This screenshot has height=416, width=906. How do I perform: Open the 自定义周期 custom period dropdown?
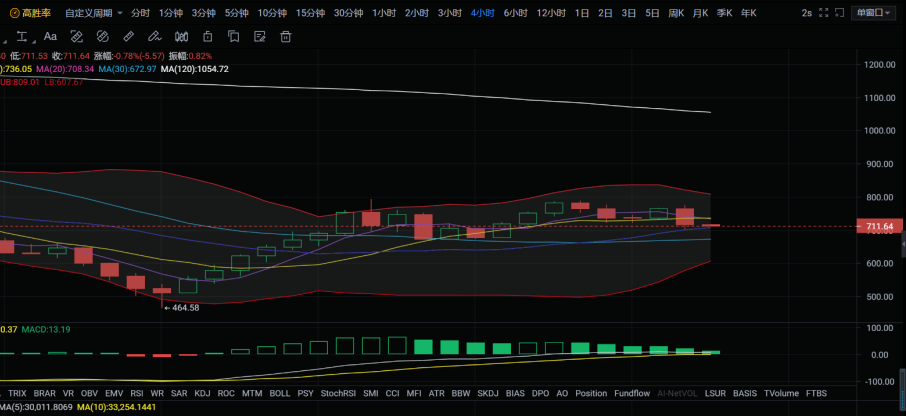94,13
